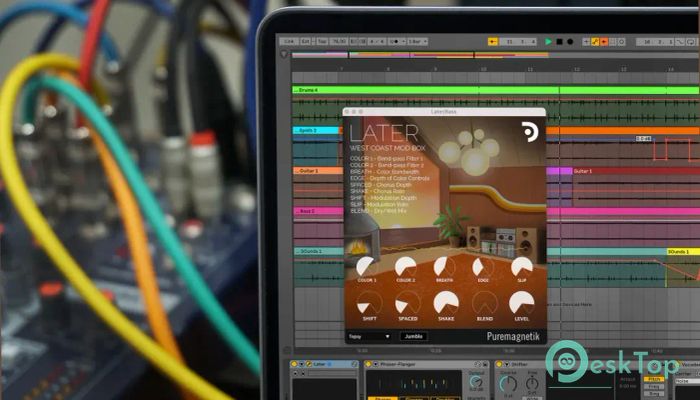Toggle the Later device activator

tap(294, 364)
